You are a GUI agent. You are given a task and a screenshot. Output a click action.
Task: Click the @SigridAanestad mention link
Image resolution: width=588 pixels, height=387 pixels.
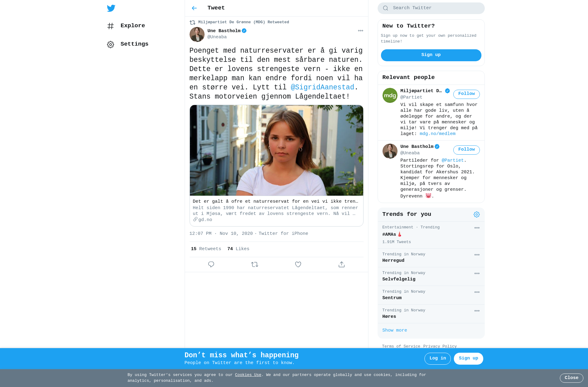coord(322,87)
